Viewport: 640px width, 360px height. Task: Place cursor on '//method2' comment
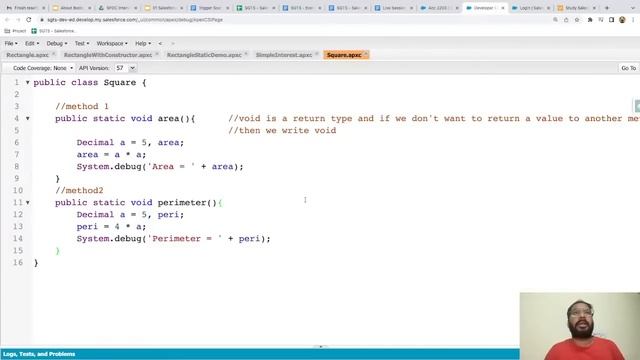pos(79,191)
